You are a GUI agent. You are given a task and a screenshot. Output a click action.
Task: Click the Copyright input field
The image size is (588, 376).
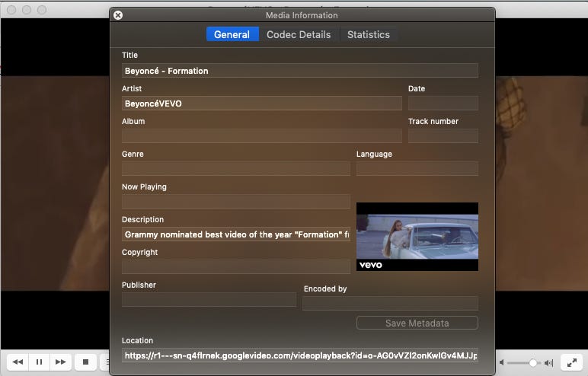[236, 267]
